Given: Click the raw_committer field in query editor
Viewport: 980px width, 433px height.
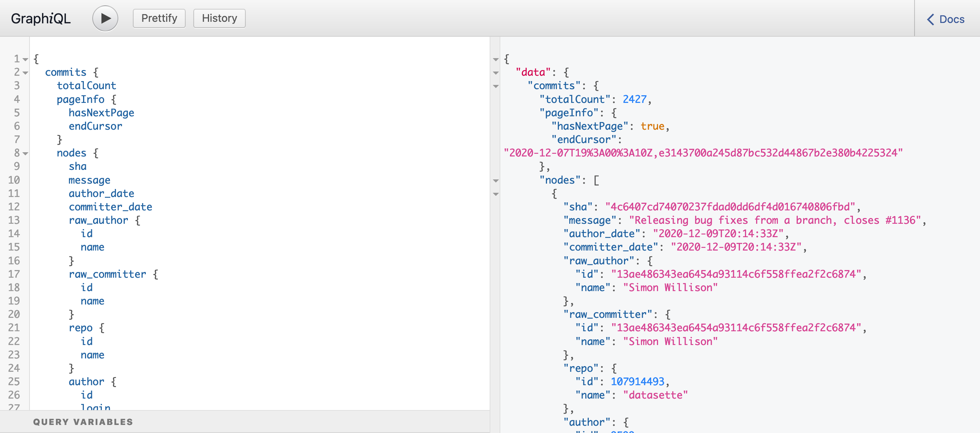Looking at the screenshot, I should [x=107, y=274].
